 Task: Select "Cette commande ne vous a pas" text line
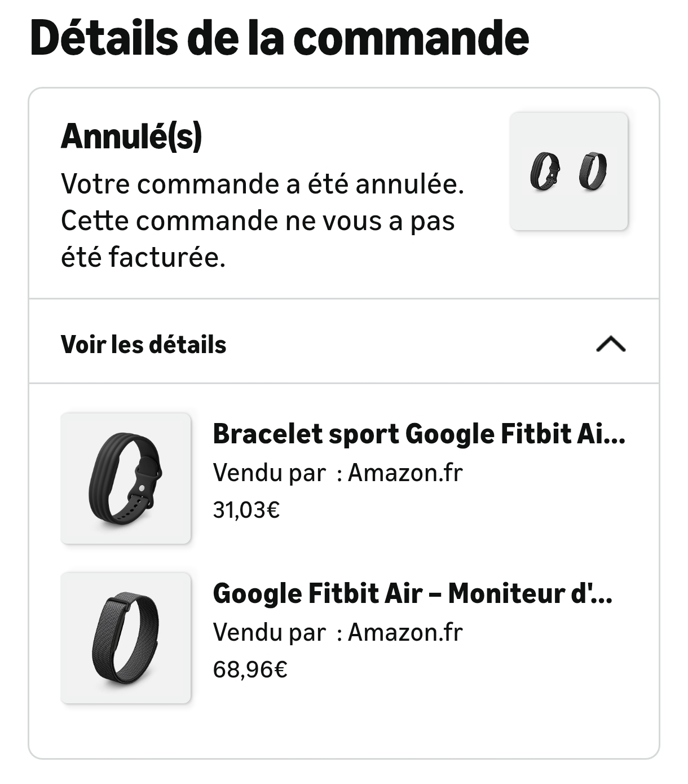click(x=258, y=221)
